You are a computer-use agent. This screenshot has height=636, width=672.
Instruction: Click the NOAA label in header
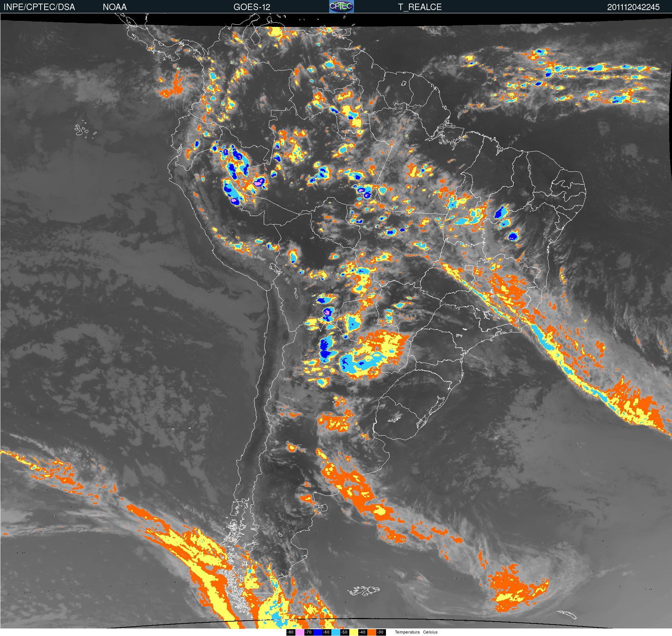115,7
